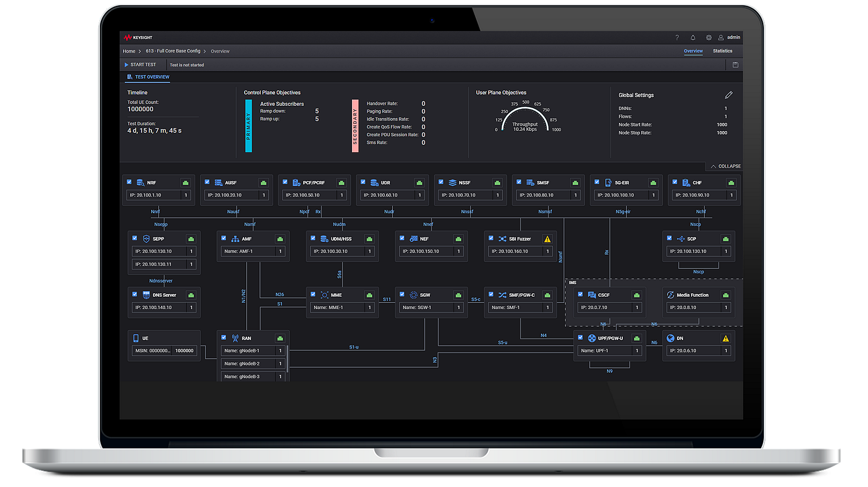Viewport: 868px width, 487px height.
Task: Click the SECONDARY pink objectives bar
Action: (355, 126)
